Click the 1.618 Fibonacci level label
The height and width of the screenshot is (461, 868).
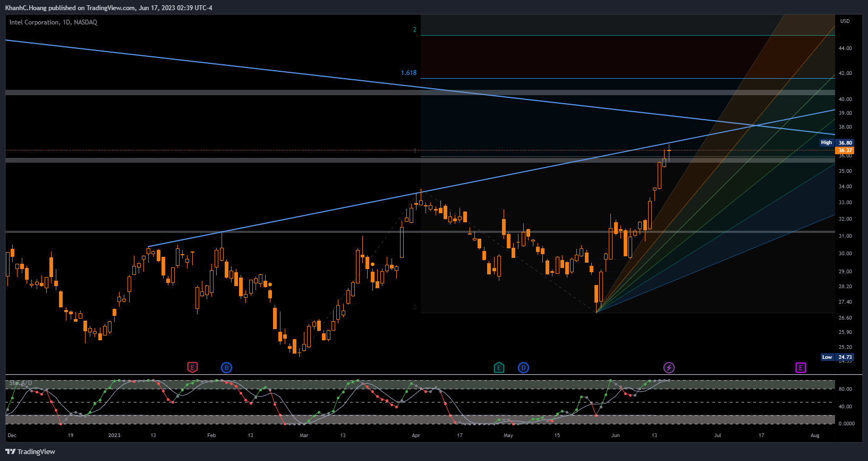409,73
